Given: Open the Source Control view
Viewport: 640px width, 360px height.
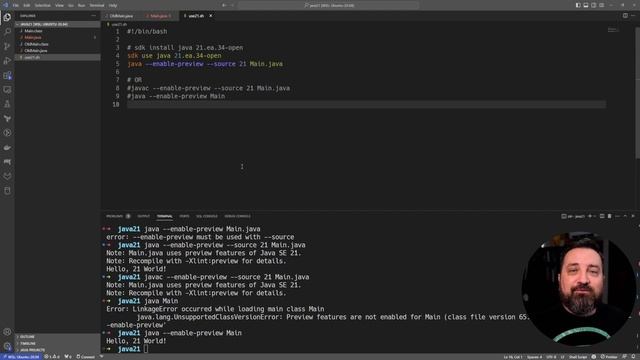Looking at the screenshot, I should 7,46.
